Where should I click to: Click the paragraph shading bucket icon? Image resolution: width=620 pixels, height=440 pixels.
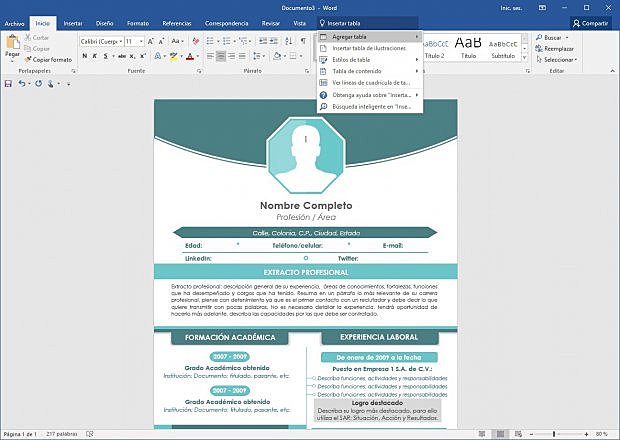point(277,56)
